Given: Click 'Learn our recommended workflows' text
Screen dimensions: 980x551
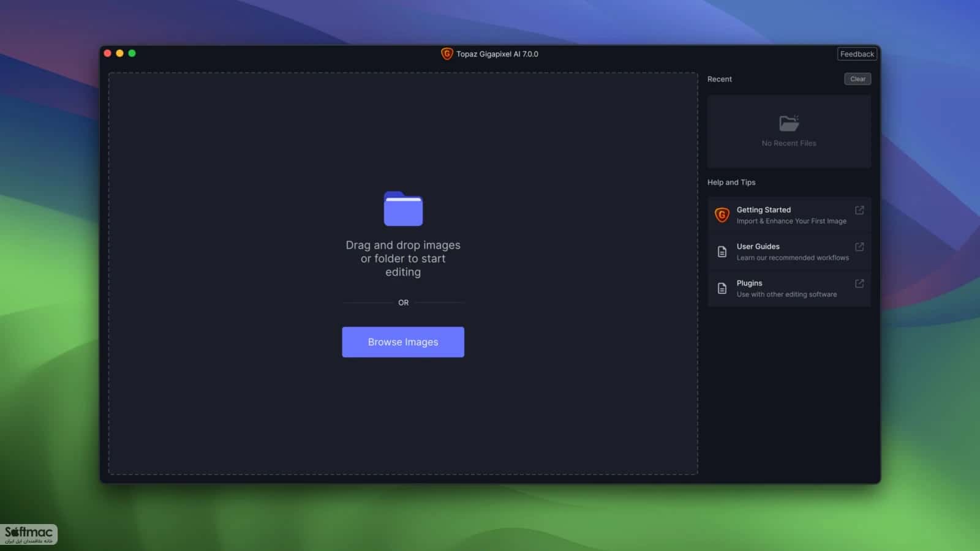Looking at the screenshot, I should 793,258.
